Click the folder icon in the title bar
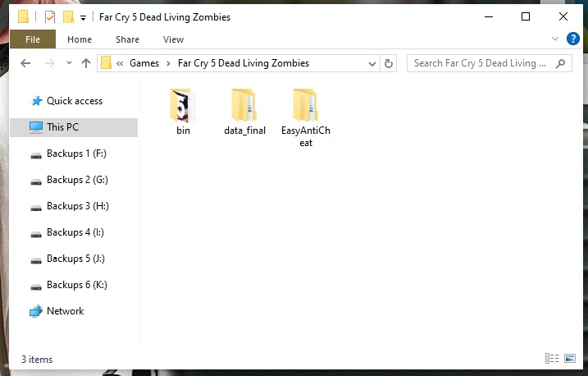Viewport: 588px width, 376px height. 23,16
